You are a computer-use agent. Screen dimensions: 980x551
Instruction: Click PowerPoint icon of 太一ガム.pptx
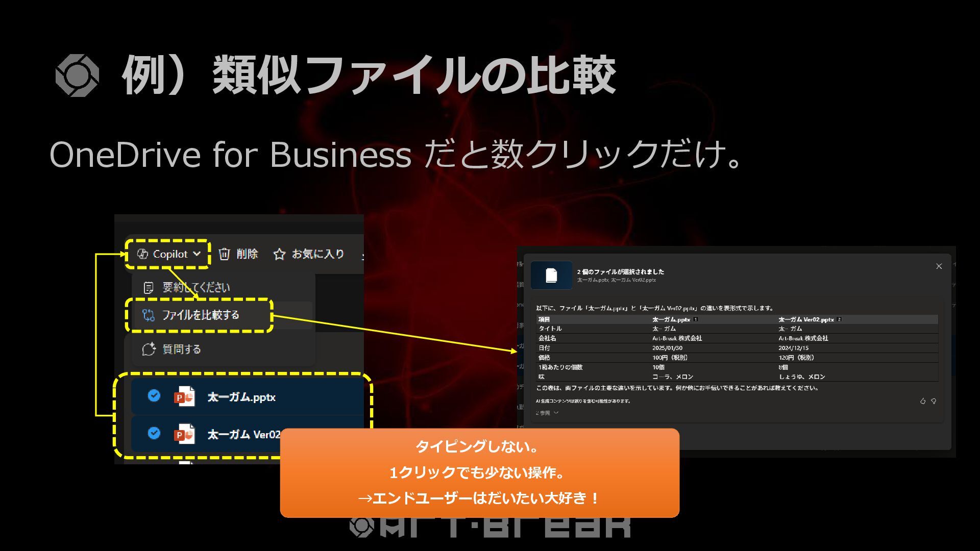tap(184, 397)
